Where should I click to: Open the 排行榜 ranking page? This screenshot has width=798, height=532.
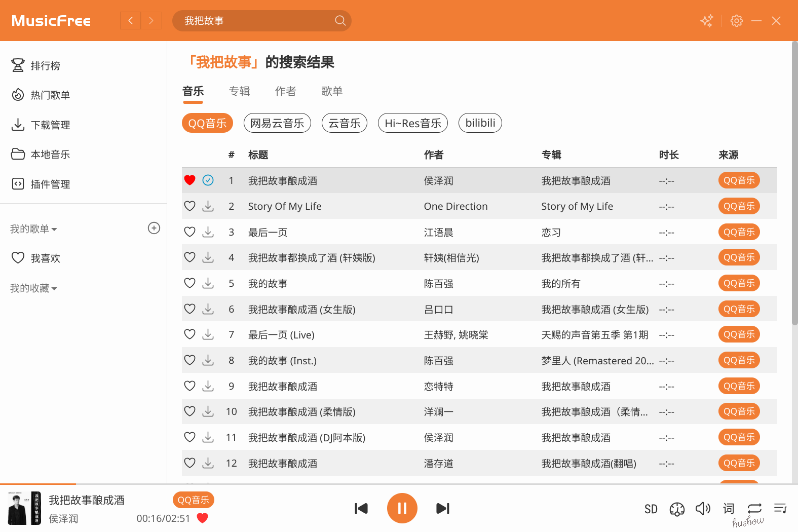click(35, 65)
